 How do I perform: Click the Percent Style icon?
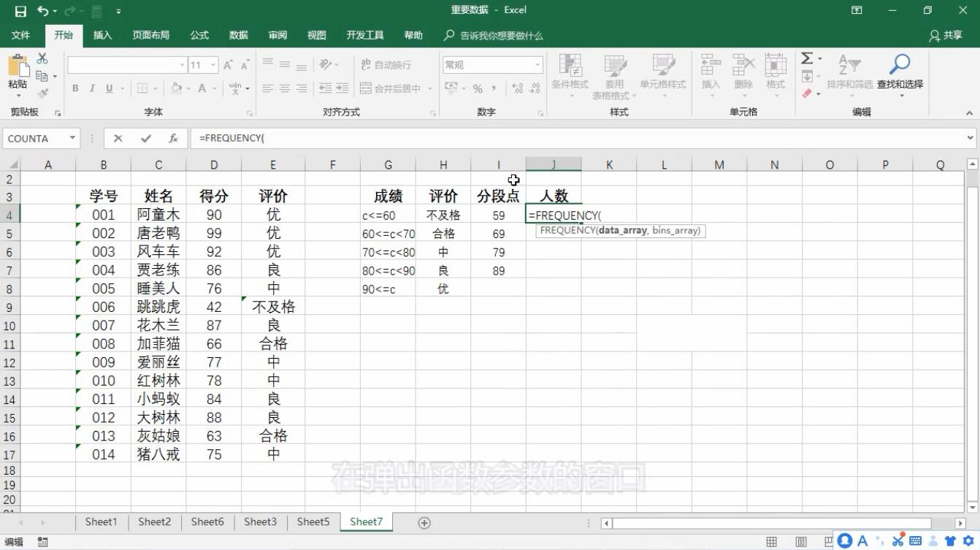pyautogui.click(x=478, y=88)
